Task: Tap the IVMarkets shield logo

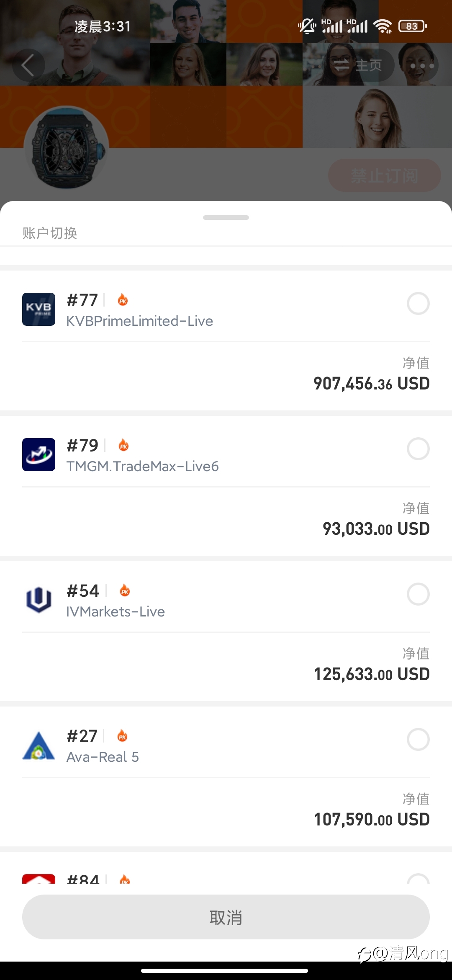Action: (39, 600)
